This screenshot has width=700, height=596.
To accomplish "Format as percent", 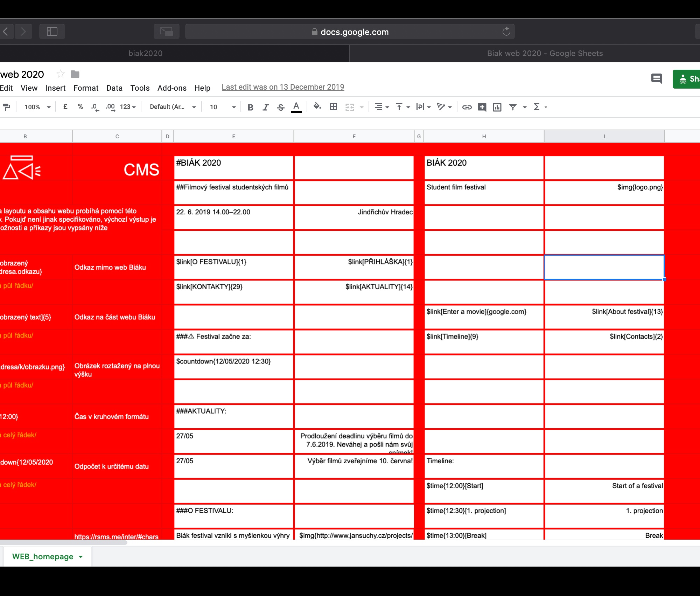I will tap(80, 107).
